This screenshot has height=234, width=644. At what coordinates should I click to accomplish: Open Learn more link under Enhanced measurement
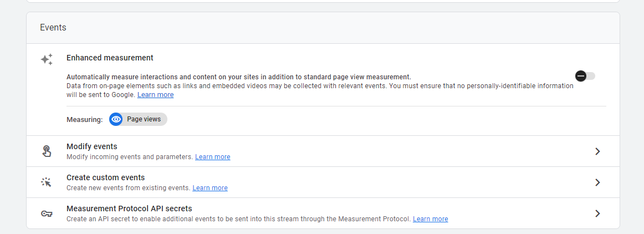tap(155, 95)
